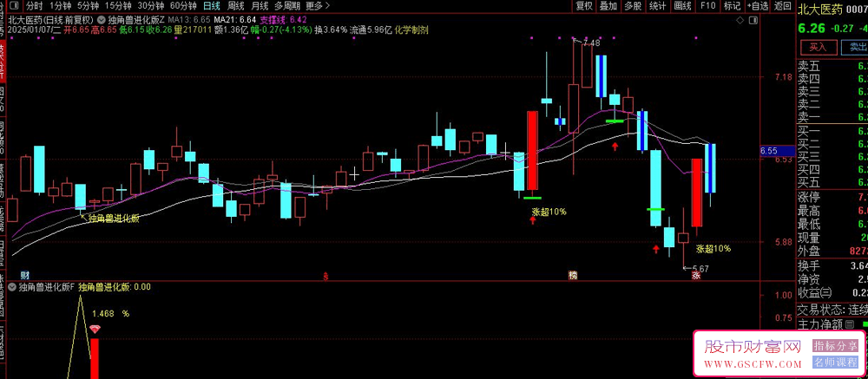Image resolution: width=868 pixels, height=379 pixels.
Task: Click the 最高 high price row
Action: point(832,211)
